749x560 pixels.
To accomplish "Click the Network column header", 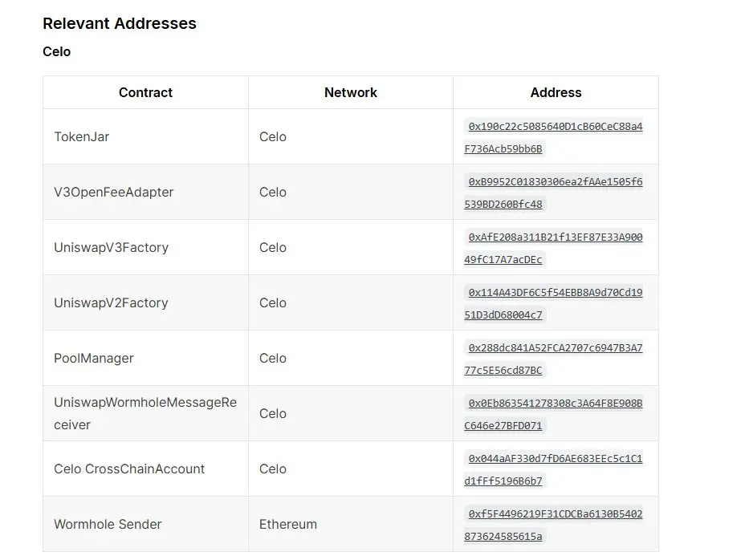I will pos(351,92).
